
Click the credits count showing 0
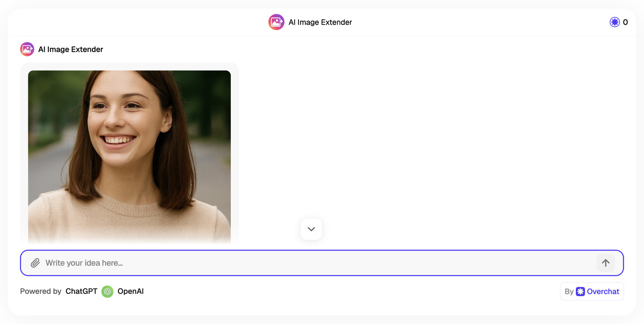[625, 22]
